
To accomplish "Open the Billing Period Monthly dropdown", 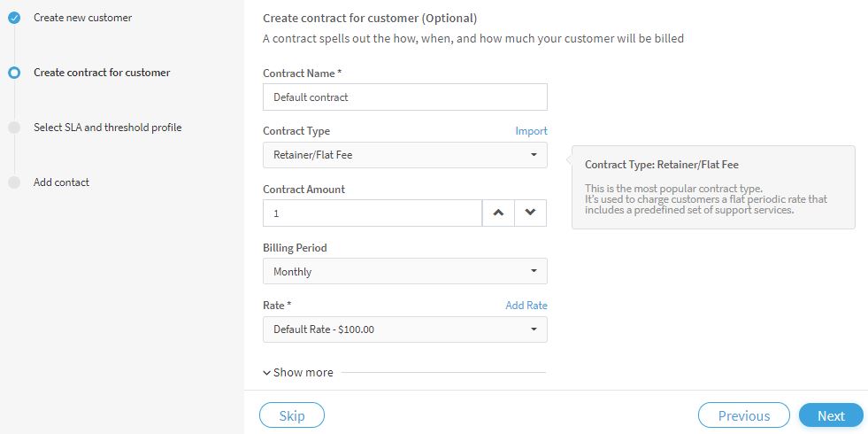I will coord(405,271).
